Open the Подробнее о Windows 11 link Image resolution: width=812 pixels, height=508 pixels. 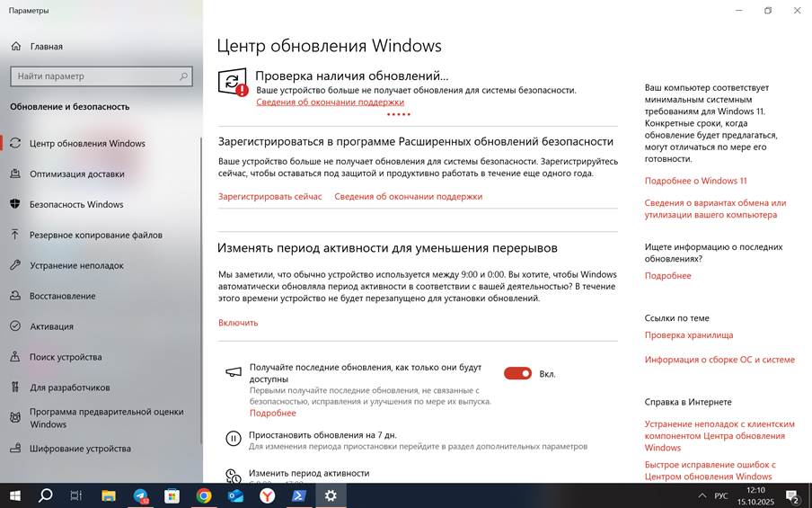695,182
